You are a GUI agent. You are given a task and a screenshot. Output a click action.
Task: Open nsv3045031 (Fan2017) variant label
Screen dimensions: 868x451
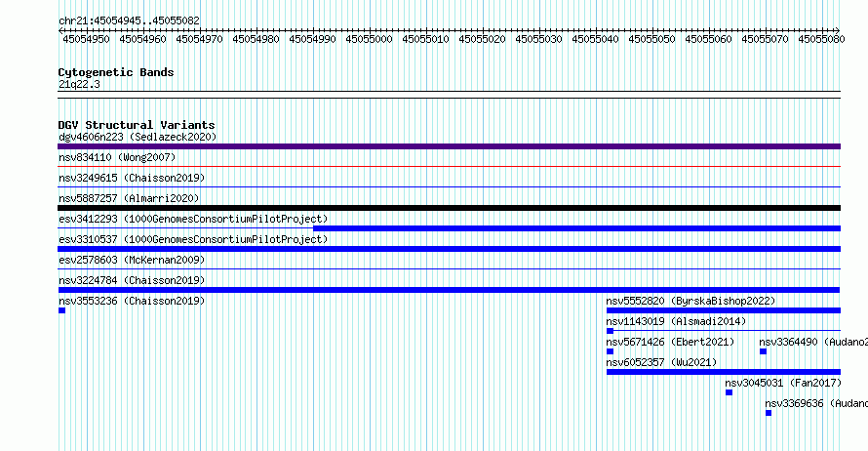click(x=783, y=383)
